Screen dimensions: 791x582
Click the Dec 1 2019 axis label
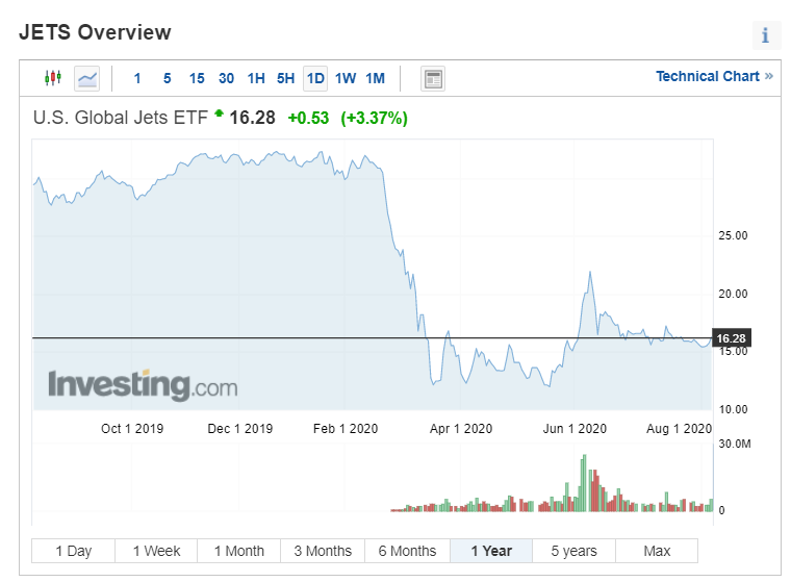pyautogui.click(x=240, y=429)
